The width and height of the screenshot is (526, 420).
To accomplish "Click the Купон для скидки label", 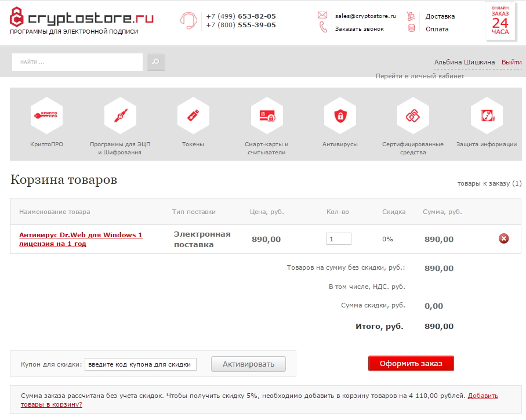I will pos(52,364).
